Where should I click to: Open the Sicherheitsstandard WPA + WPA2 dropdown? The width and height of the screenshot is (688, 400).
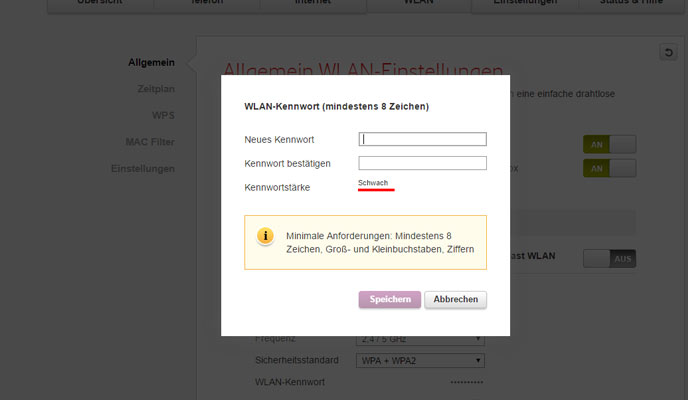[x=421, y=359]
